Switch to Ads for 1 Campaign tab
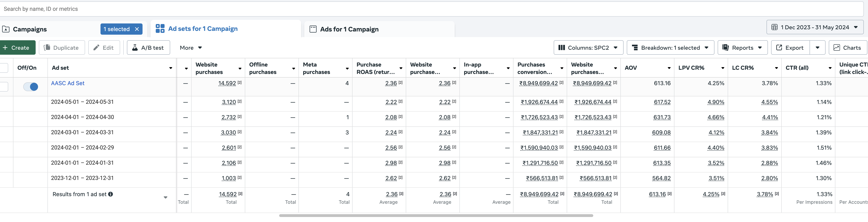The image size is (868, 222). 349,29
